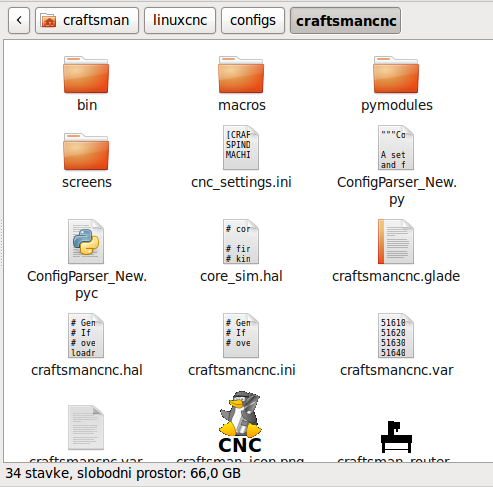Select the craftsmancnc.hal file icon
Viewport: 493px width, 487px height.
pos(86,336)
